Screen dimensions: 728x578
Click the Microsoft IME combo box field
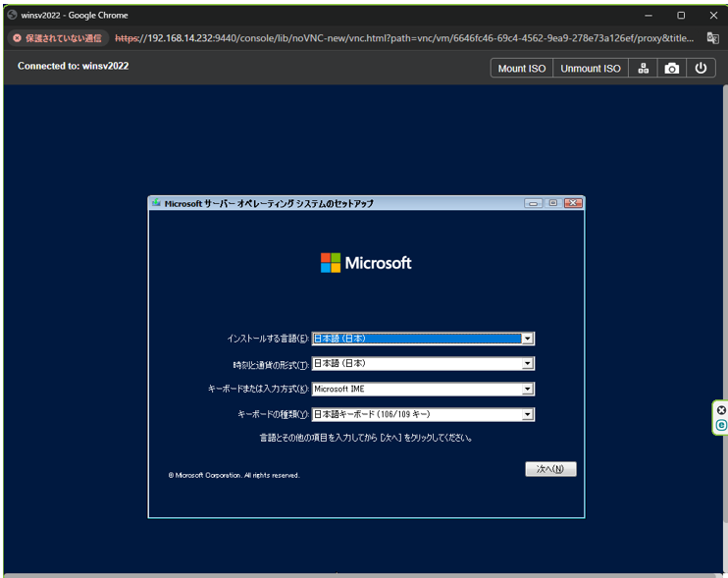(423, 389)
